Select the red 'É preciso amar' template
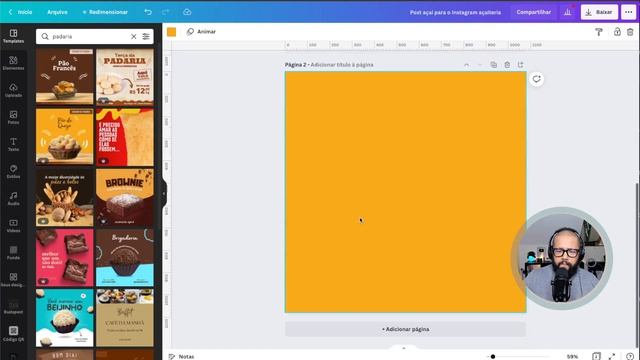640x360 pixels. [125, 136]
